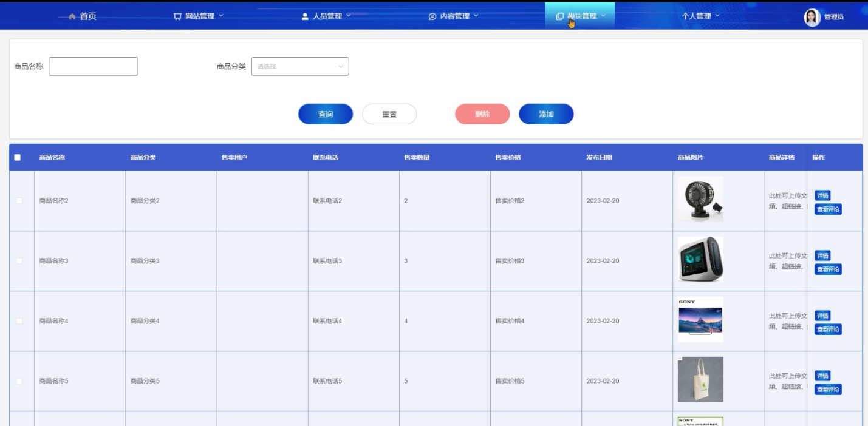Open the computer case product image

pos(700,259)
